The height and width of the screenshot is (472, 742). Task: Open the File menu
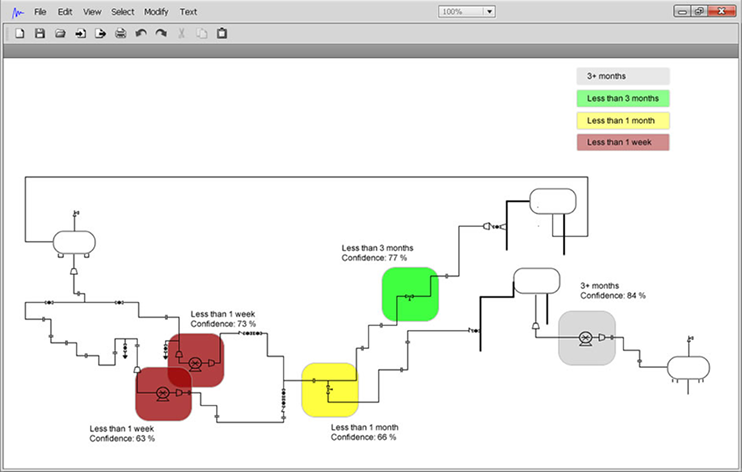[x=40, y=12]
